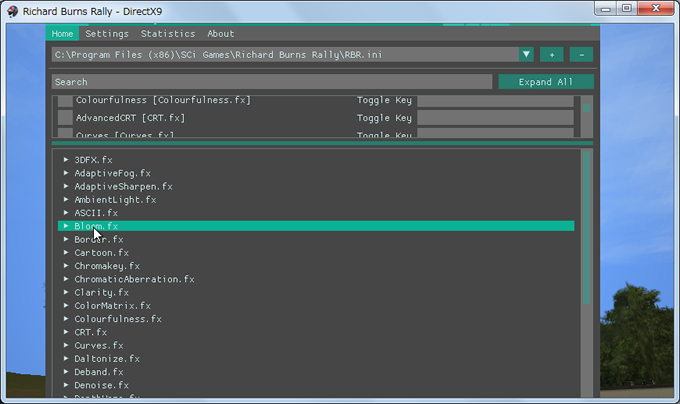The image size is (680, 404).
Task: Expand the Clarity.fx section
Action: coord(66,292)
